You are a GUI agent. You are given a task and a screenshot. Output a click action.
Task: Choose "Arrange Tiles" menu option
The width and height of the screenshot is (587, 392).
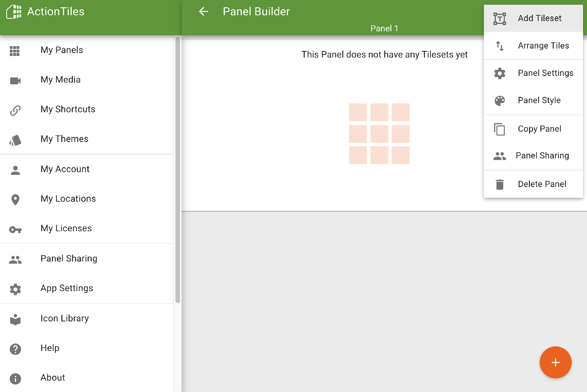coord(543,45)
